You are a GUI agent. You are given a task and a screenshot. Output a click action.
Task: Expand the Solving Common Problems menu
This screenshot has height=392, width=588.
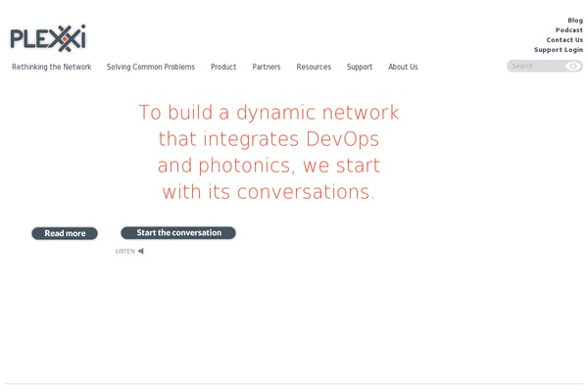tap(151, 67)
